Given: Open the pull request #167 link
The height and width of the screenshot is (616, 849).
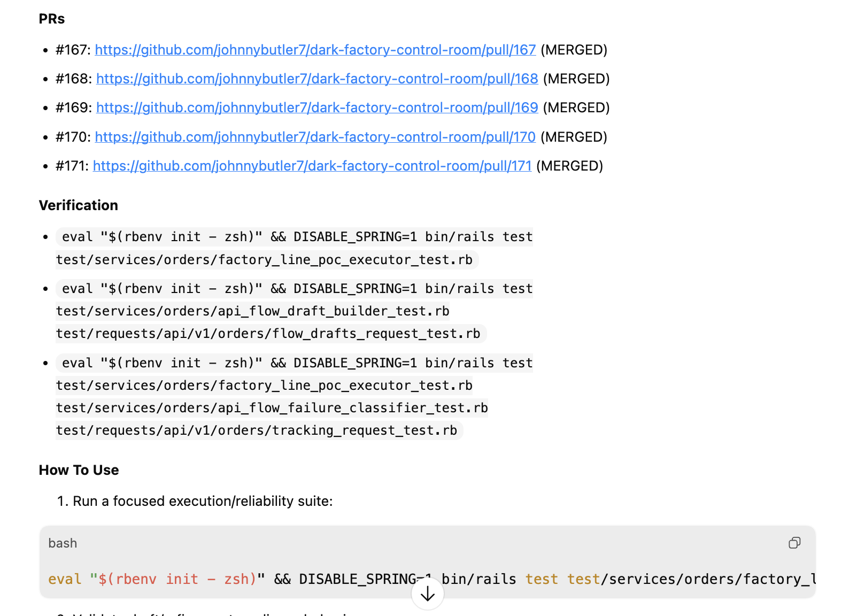Looking at the screenshot, I should 315,50.
